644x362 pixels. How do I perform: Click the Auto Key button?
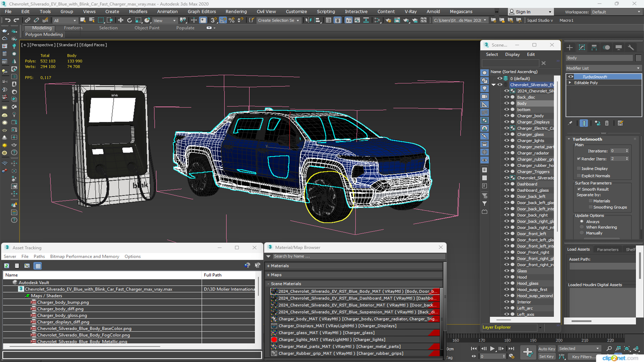coord(546,349)
